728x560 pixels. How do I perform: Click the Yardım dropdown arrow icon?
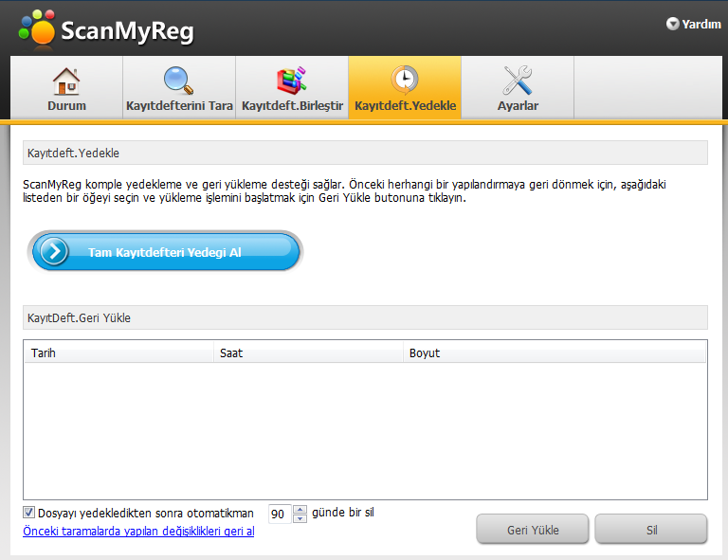(x=673, y=25)
